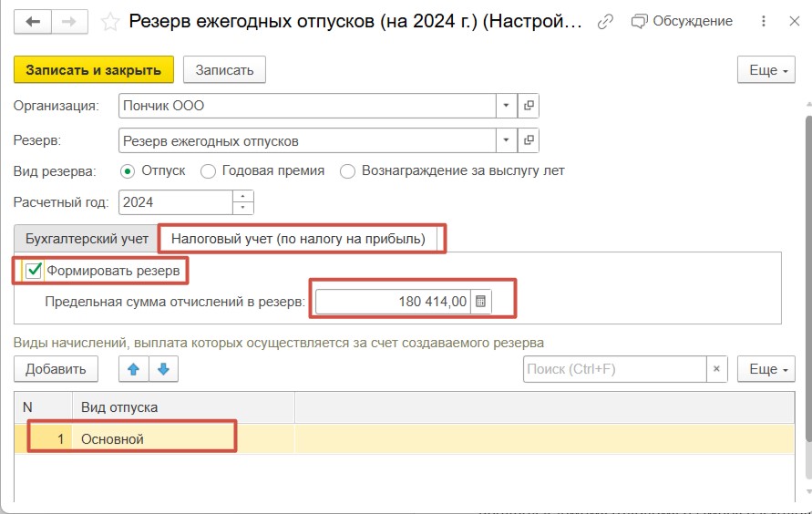Click the Добавить button

[56, 369]
